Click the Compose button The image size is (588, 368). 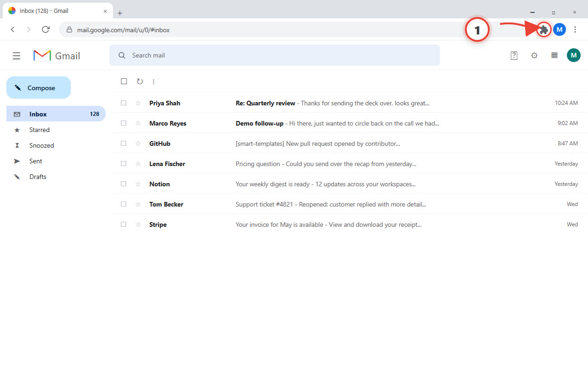pos(39,87)
